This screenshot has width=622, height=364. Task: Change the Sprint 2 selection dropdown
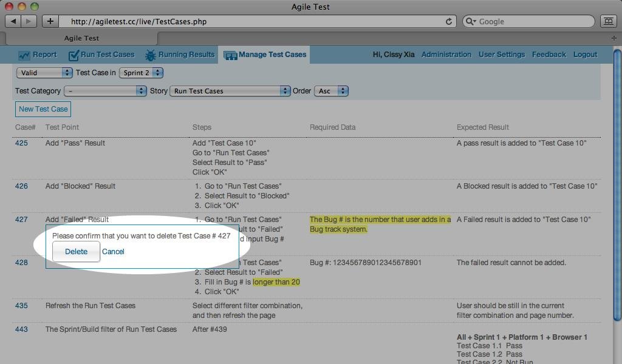(141, 72)
